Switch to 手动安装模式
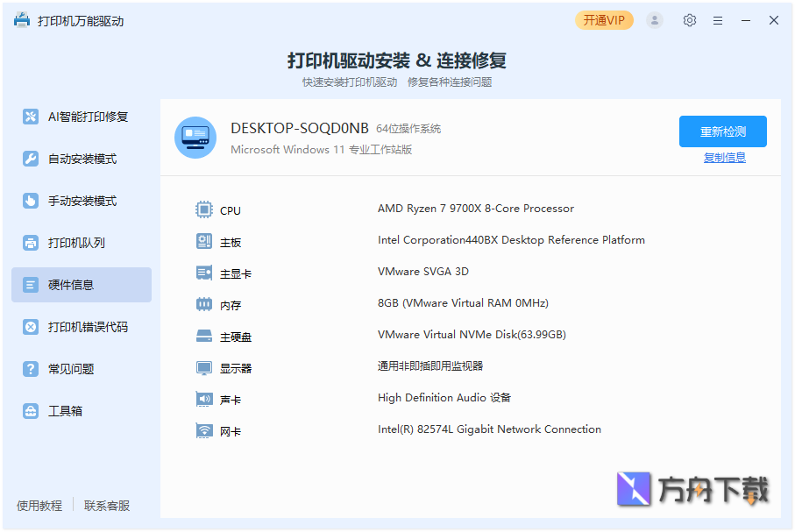 [82, 201]
